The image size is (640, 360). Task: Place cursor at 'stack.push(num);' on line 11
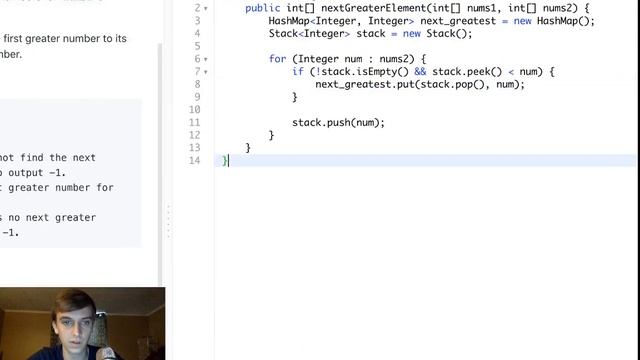tap(338, 122)
